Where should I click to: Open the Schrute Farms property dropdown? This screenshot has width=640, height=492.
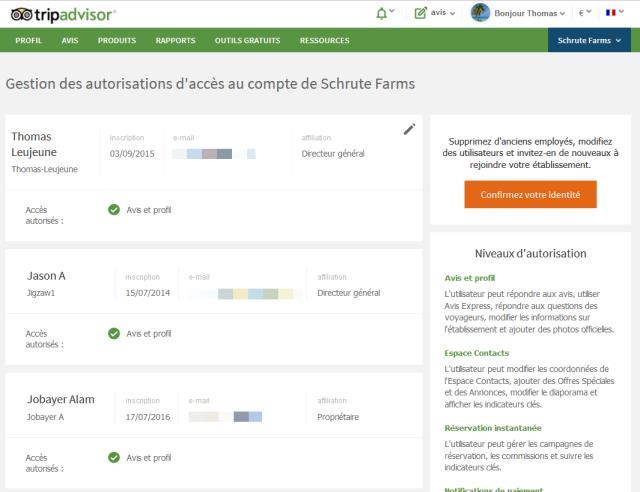589,40
